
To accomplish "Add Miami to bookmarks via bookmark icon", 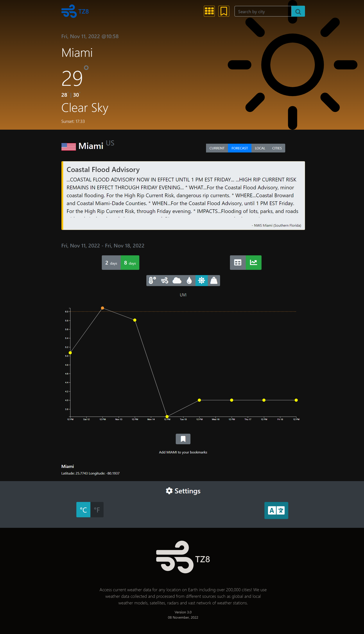I will (x=183, y=439).
